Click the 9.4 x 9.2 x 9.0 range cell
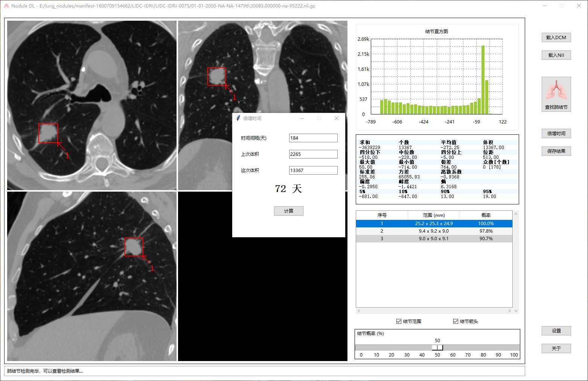Viewport: 588px width, 381px height. click(434, 231)
